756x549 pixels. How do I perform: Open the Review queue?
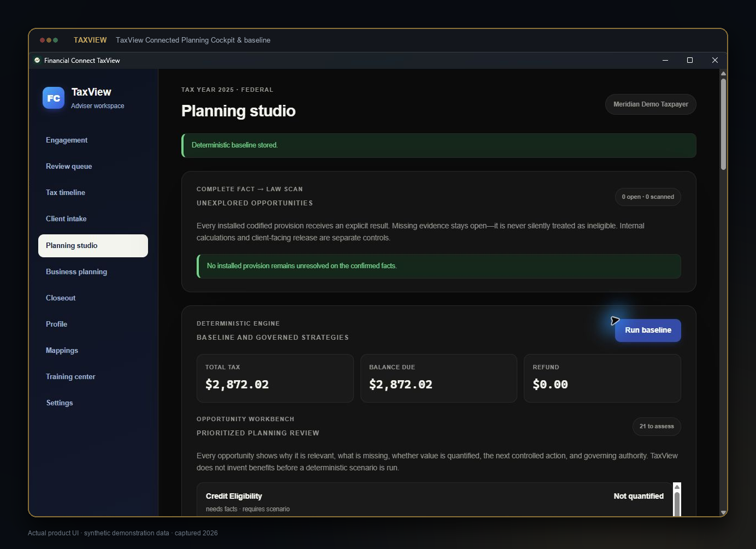coord(93,167)
